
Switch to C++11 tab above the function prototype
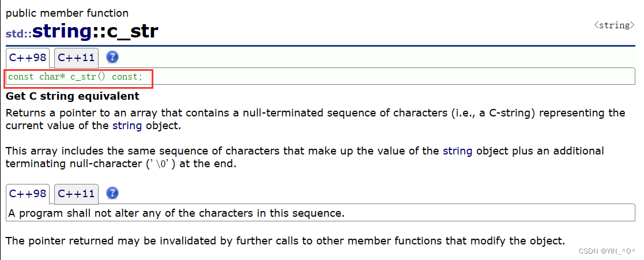click(x=76, y=58)
